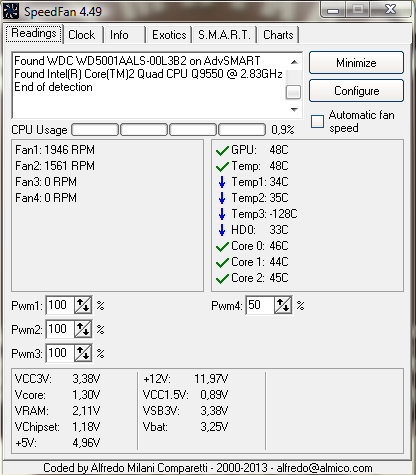This screenshot has height=475, width=416.
Task: Click the Pwm4 spinner arrows control
Action: coord(283,305)
